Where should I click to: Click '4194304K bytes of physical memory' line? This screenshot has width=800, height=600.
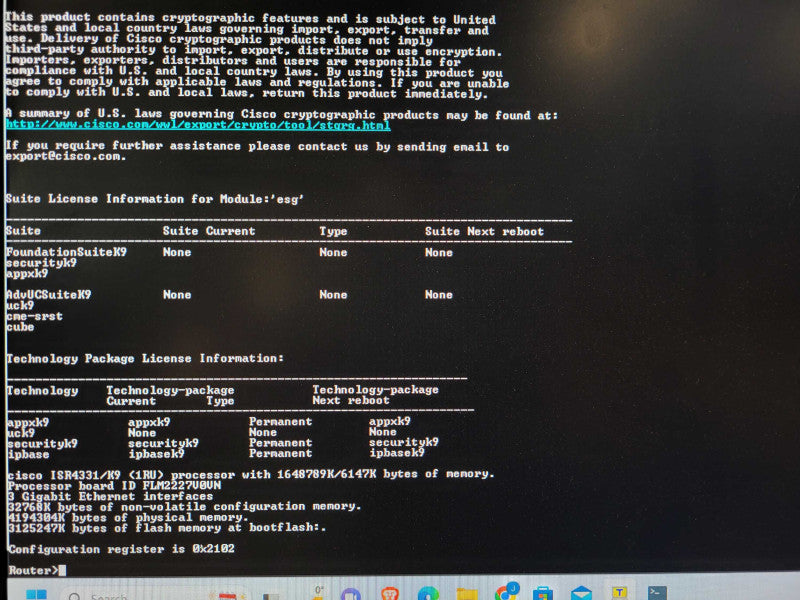[x=128, y=517]
